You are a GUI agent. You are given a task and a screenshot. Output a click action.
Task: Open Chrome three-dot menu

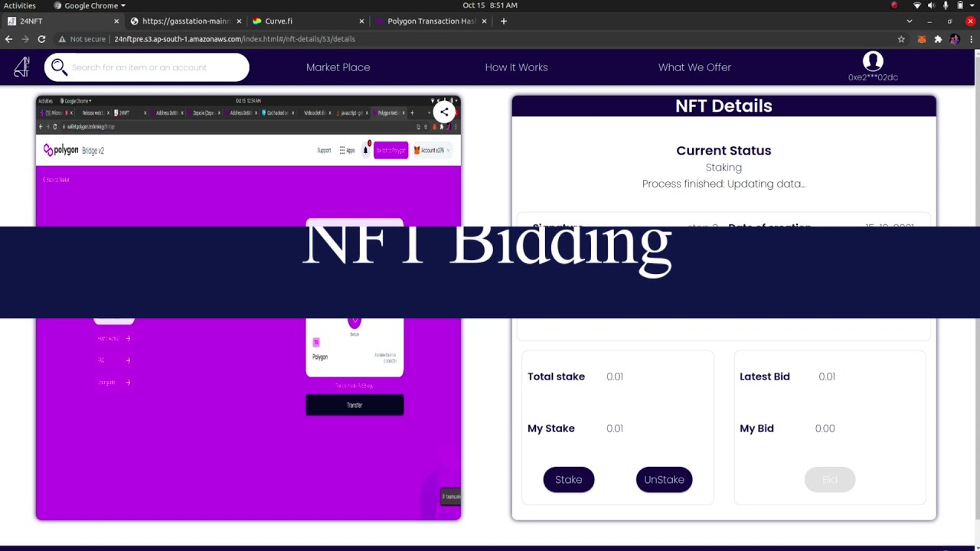(971, 39)
